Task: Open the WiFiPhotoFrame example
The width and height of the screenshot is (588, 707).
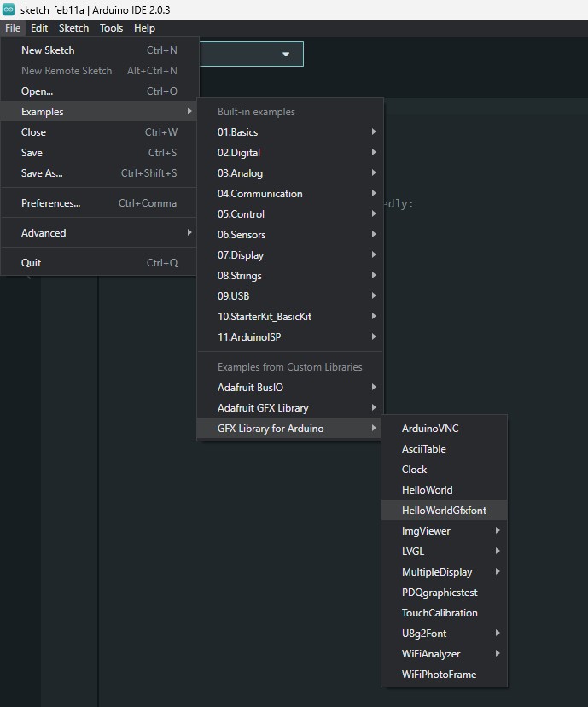Action: pyautogui.click(x=445, y=675)
